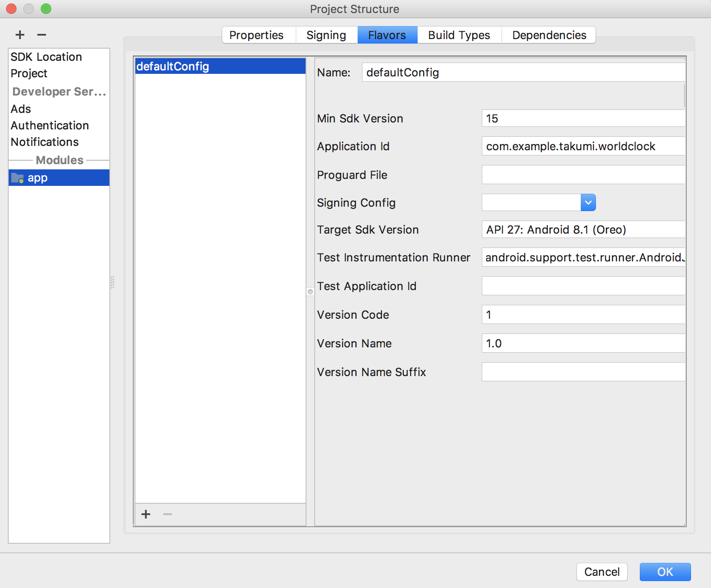Switch to the Properties tab
Viewport: 711px width, 588px height.
coord(257,35)
